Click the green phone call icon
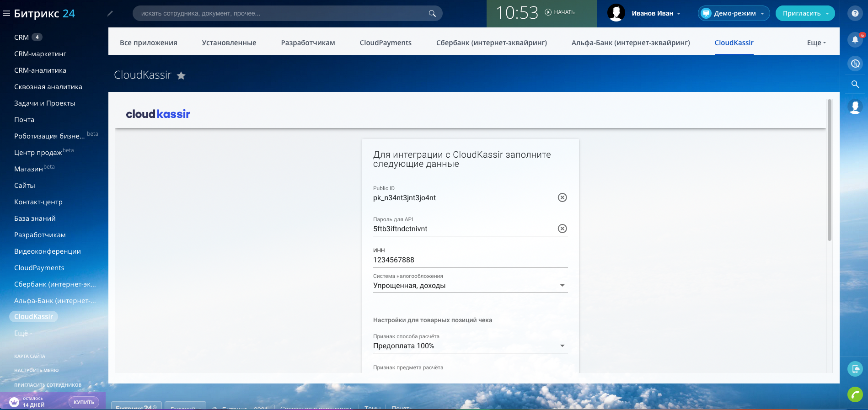The width and height of the screenshot is (868, 410). point(855,394)
